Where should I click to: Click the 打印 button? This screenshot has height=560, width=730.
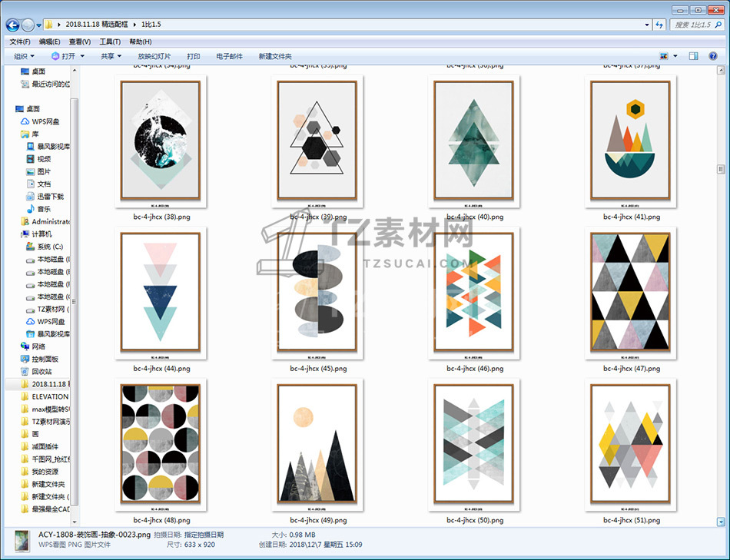(193, 56)
